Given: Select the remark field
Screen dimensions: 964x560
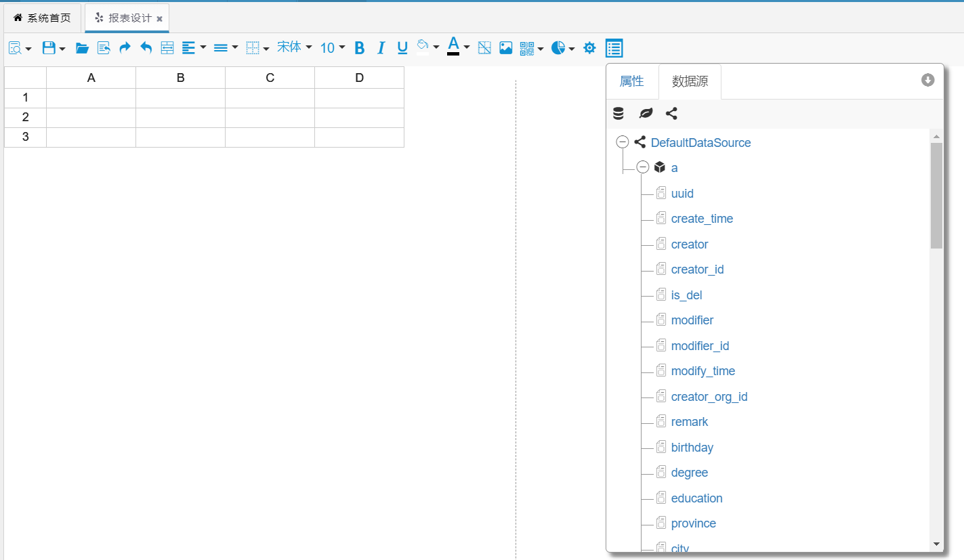Looking at the screenshot, I should tap(690, 422).
